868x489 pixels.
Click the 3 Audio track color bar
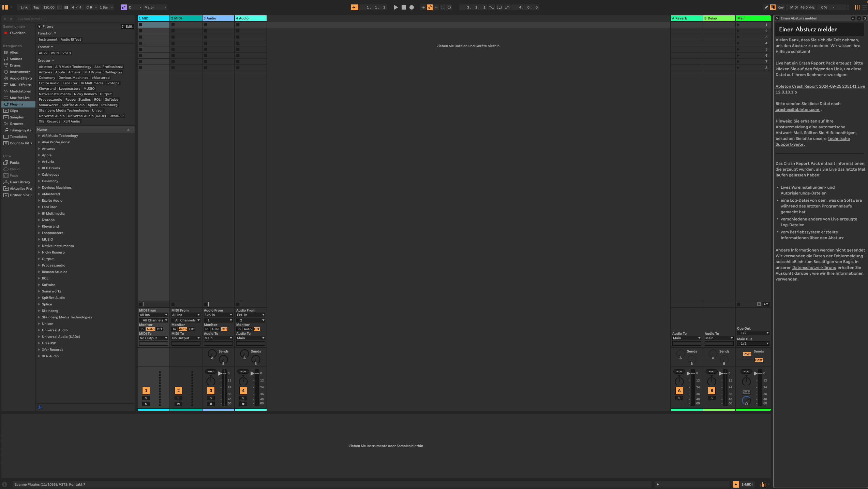218,410
